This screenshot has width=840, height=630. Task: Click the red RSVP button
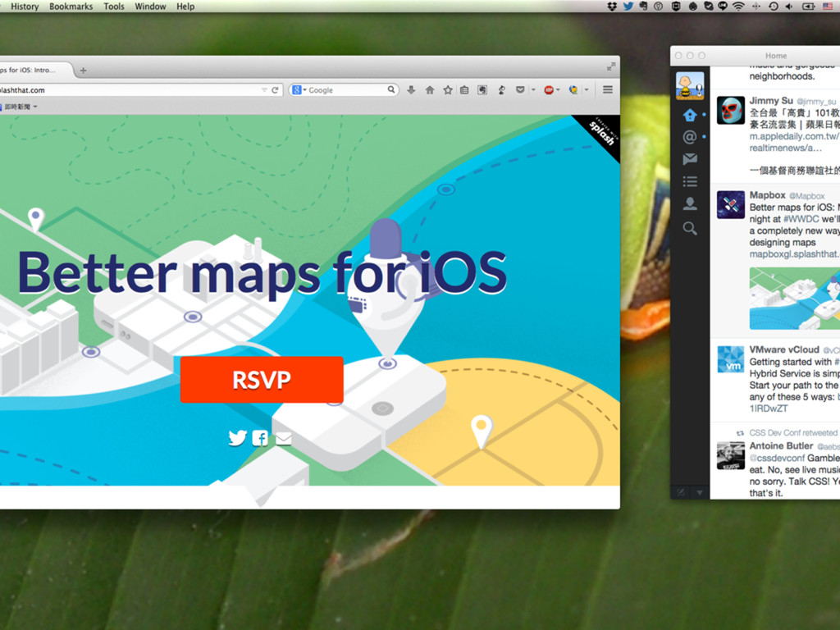click(x=262, y=379)
